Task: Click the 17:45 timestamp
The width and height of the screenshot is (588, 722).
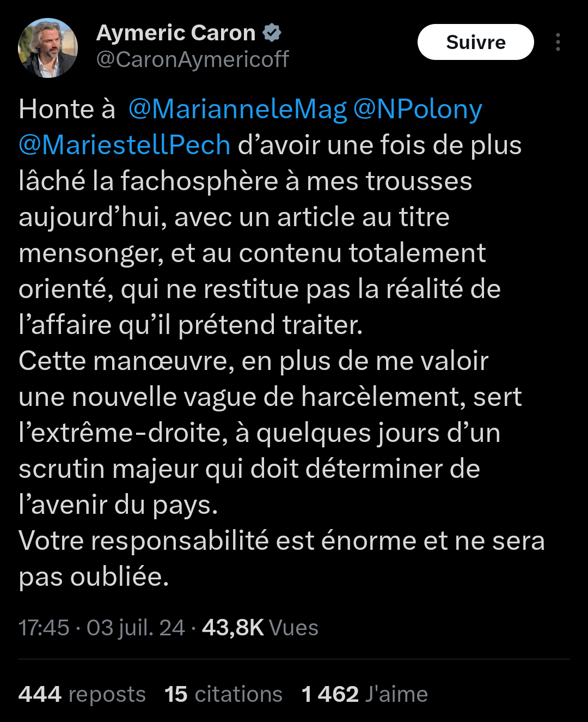Action: point(44,628)
